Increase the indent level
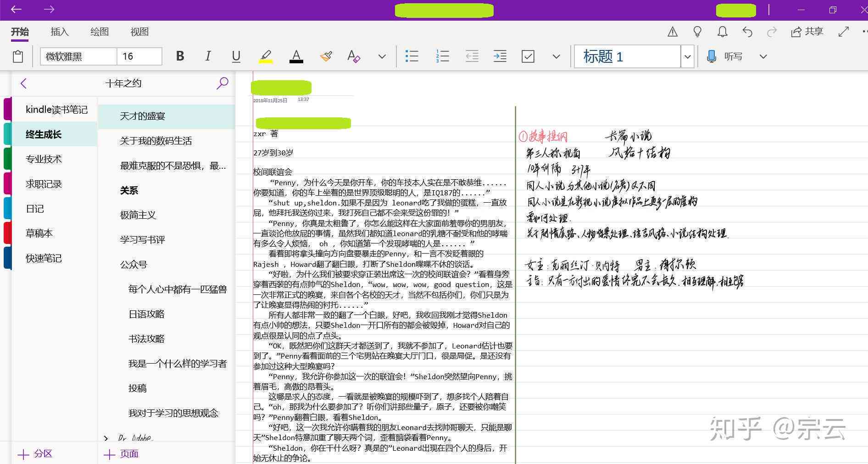 (500, 56)
